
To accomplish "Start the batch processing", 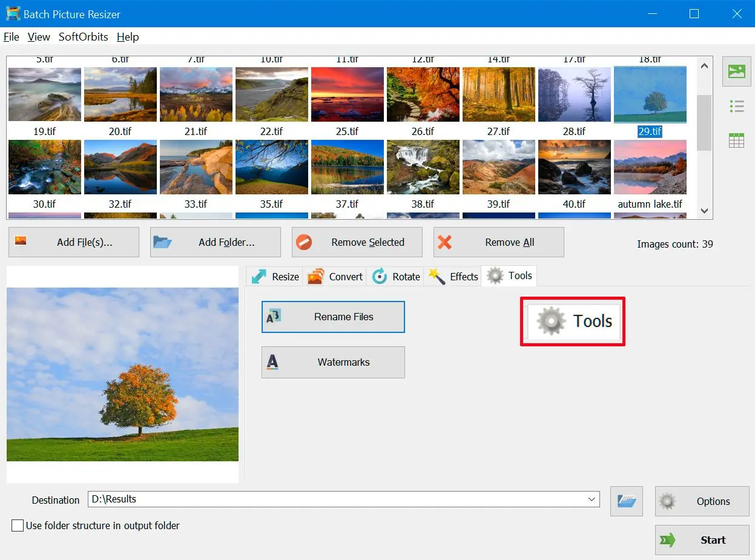I will tap(702, 540).
